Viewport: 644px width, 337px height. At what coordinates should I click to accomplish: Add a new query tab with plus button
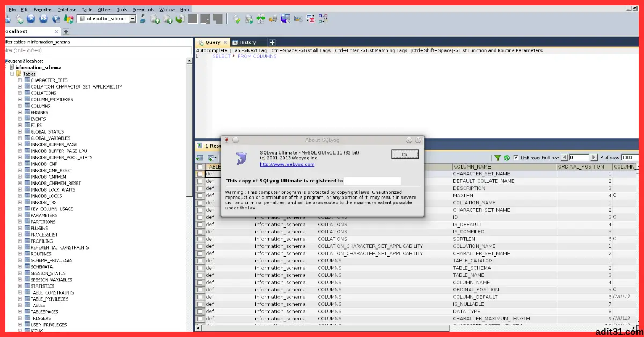pyautogui.click(x=272, y=42)
